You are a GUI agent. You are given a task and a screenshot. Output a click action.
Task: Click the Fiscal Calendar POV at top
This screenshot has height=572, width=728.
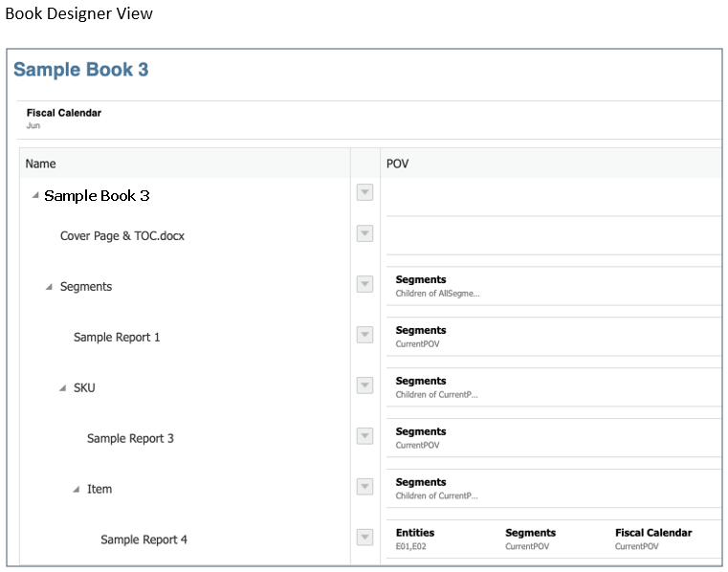tap(63, 118)
